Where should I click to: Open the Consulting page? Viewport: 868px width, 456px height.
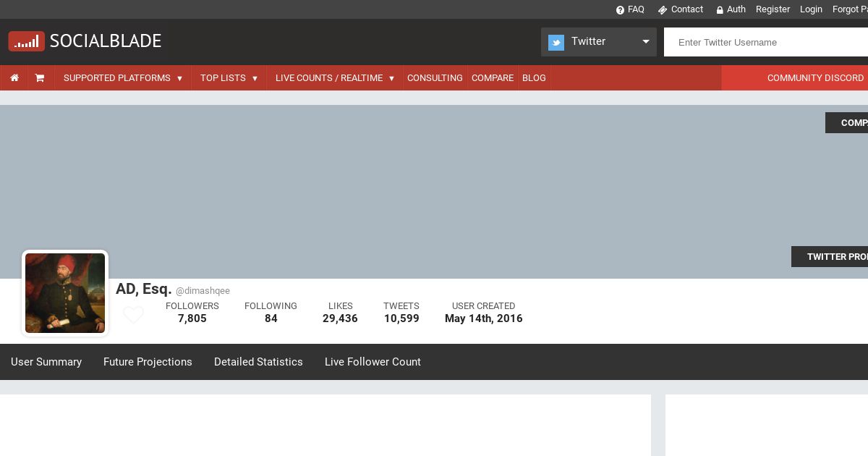(435, 77)
